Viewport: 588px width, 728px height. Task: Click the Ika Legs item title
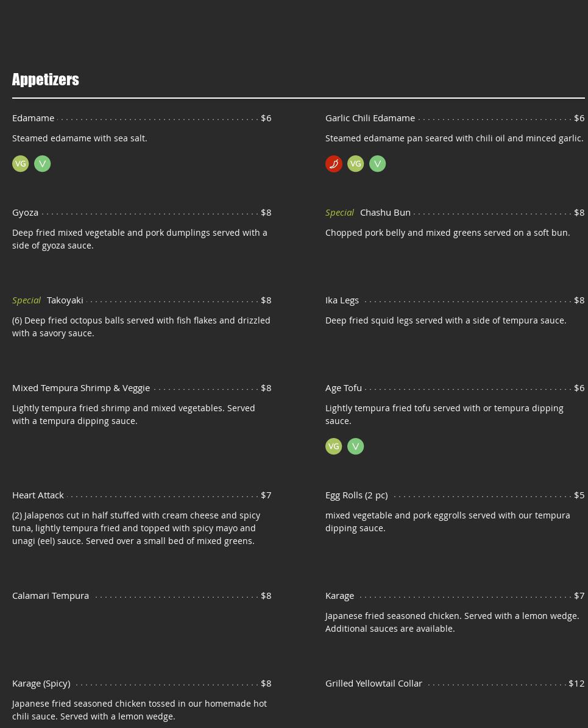coord(342,300)
